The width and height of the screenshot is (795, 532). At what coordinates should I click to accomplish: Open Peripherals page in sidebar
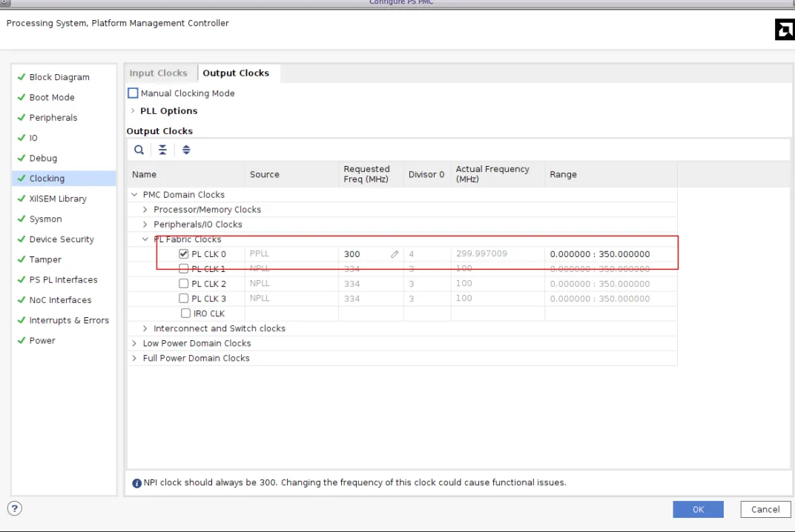click(53, 118)
